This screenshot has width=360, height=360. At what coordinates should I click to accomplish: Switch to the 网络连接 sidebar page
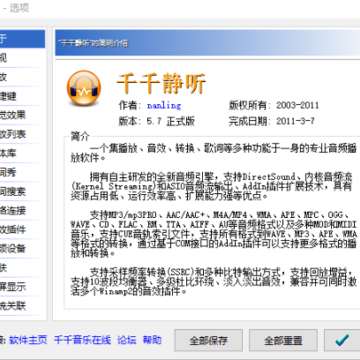click(22, 211)
